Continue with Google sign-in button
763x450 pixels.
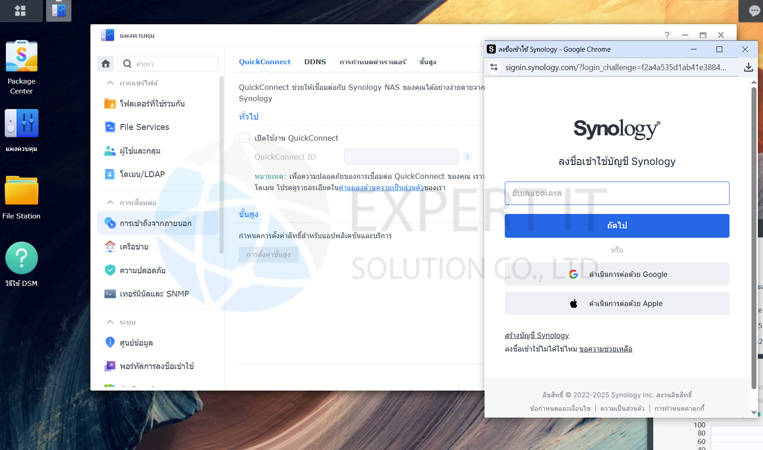coord(617,274)
